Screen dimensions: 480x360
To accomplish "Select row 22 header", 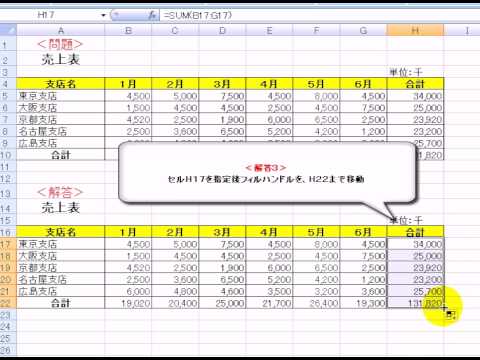I will (8, 303).
